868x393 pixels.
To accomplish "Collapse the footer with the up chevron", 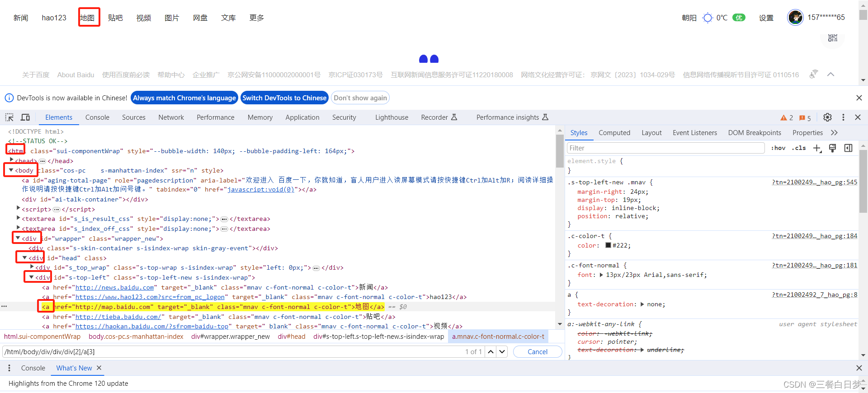I will (x=830, y=75).
